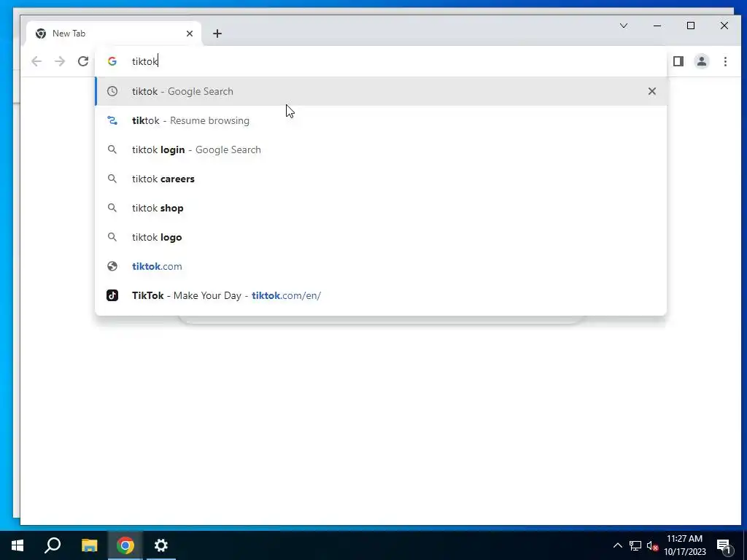Image resolution: width=747 pixels, height=560 pixels.
Task: Open the clock showing 11:27 AM
Action: 684,545
